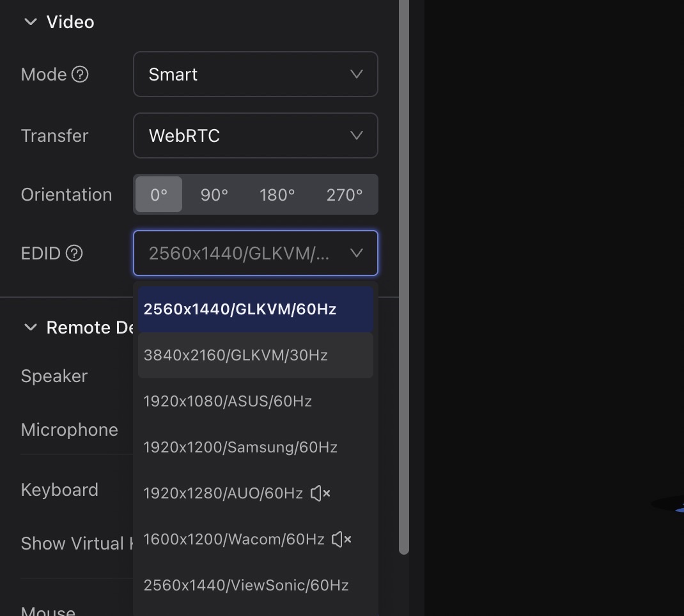
Task: Close the EDID dropdown via its chevron
Action: click(x=357, y=254)
